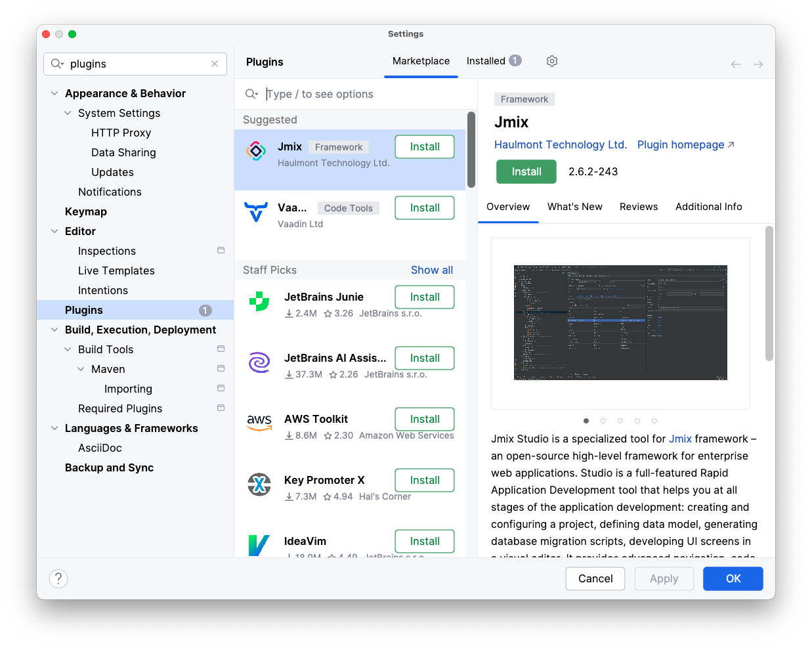Click the JetBrains AI Assistant icon

click(259, 362)
